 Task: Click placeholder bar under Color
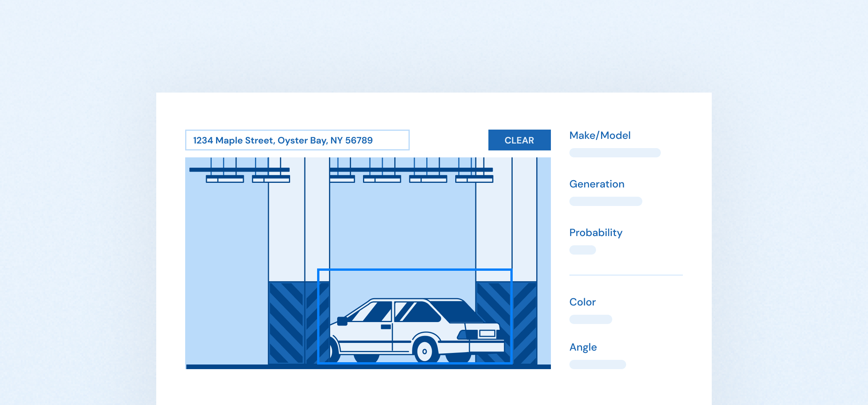(591, 319)
